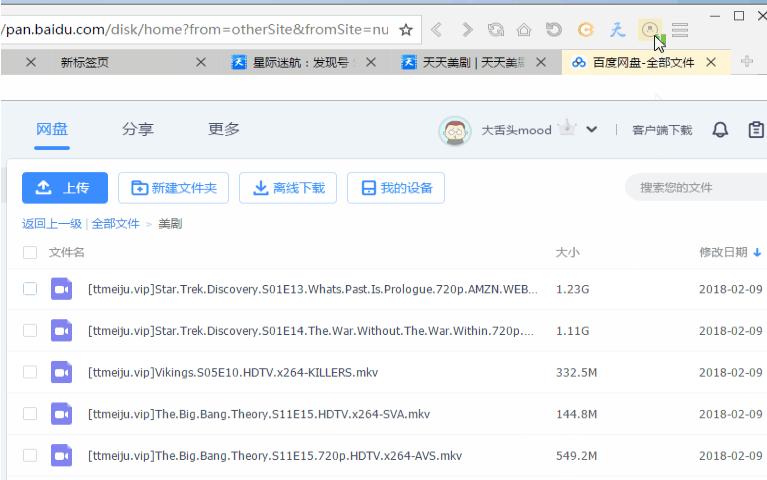Go forward with browser forward arrow
Image resolution: width=767 pixels, height=480 pixels.
(467, 30)
